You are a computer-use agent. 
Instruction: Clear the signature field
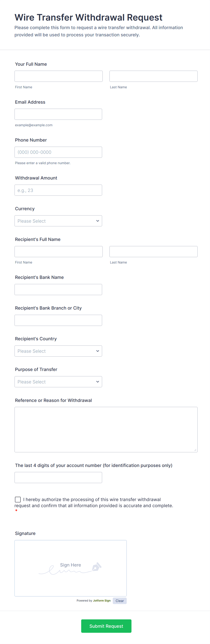[119, 600]
